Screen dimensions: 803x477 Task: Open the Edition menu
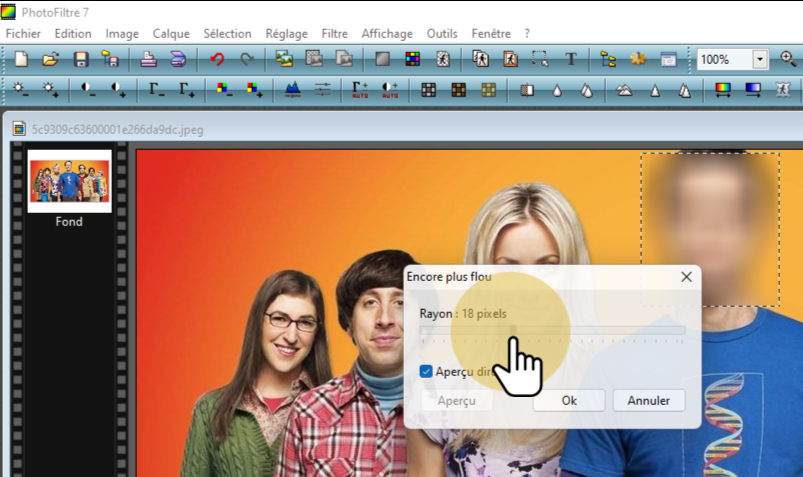click(73, 34)
